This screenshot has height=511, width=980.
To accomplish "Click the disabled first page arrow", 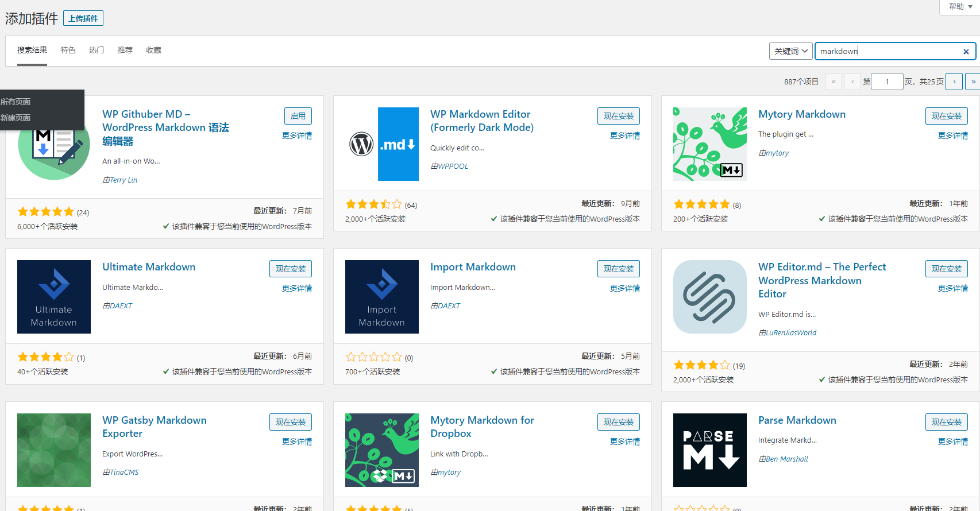I will tap(834, 82).
